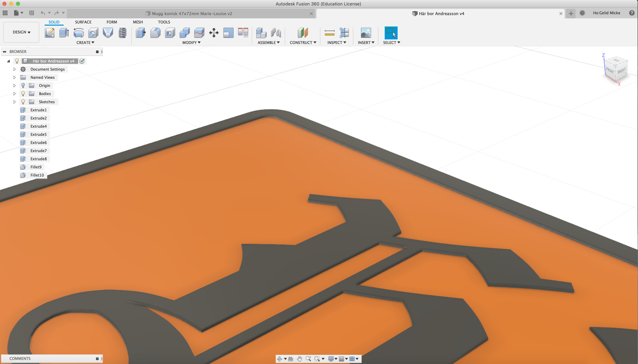Screen dimensions: 638x364
Task: Expand the Document Settings tree item
Action: pos(14,69)
